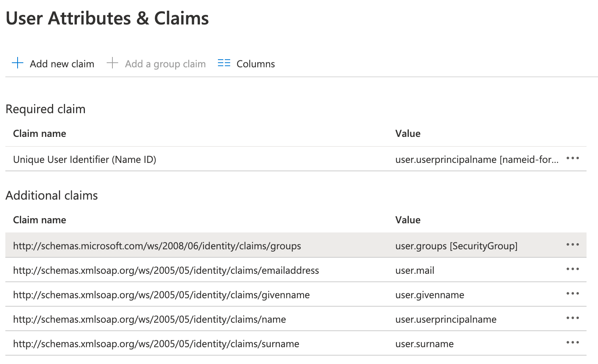This screenshot has height=364, width=598.
Task: Click the Columns command to customize columns
Action: [255, 63]
